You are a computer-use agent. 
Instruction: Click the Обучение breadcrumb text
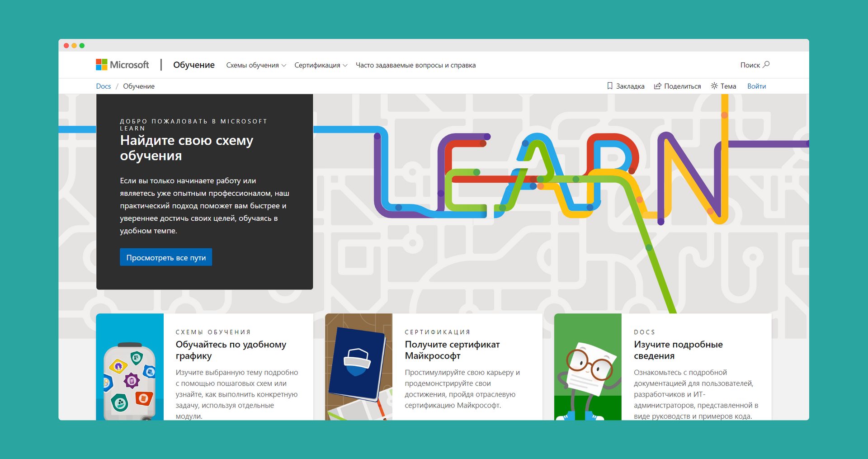[x=139, y=86]
